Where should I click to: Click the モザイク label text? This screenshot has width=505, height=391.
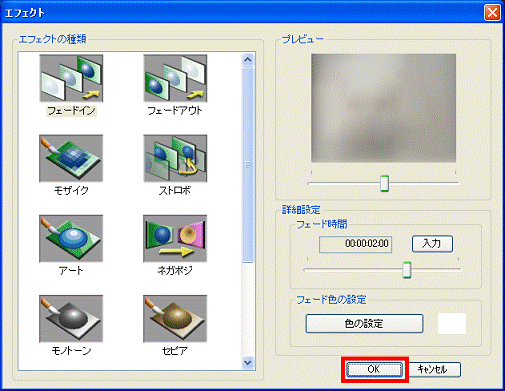(71, 191)
